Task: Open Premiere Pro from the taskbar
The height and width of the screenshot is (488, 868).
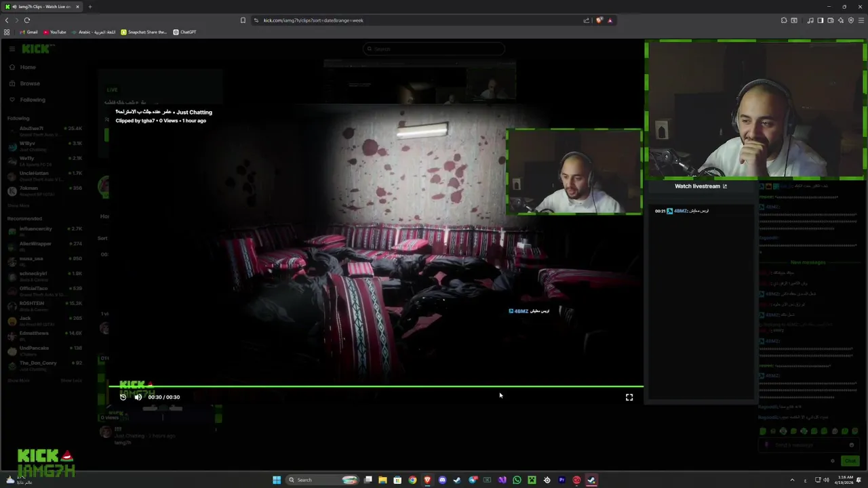Action: click(x=561, y=480)
